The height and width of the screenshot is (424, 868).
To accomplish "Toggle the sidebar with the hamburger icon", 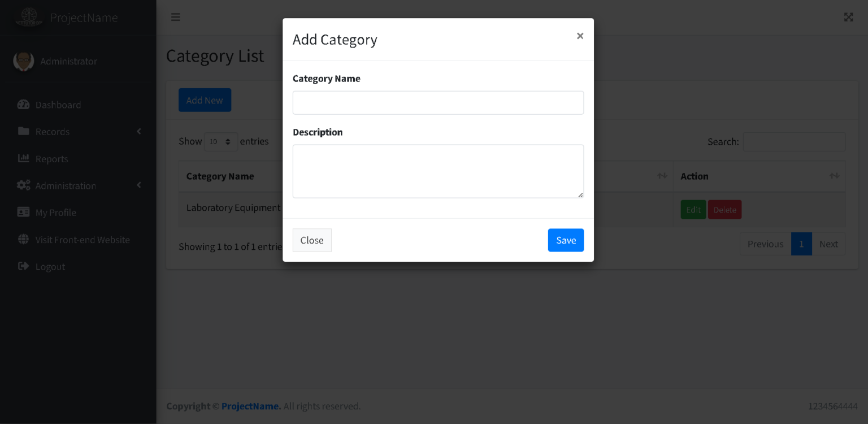I will click(176, 17).
